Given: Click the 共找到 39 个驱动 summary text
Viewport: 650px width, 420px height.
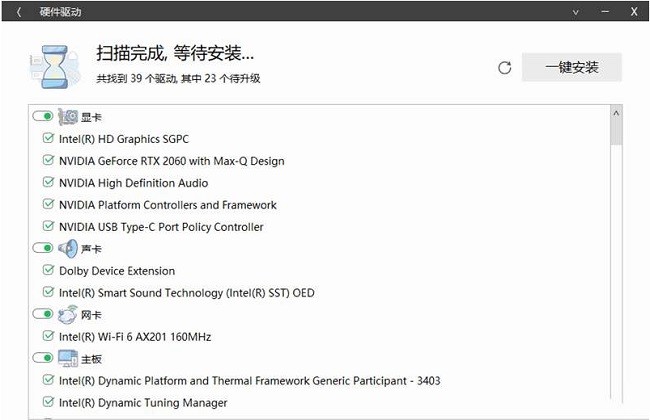Looking at the screenshot, I should pos(178,78).
